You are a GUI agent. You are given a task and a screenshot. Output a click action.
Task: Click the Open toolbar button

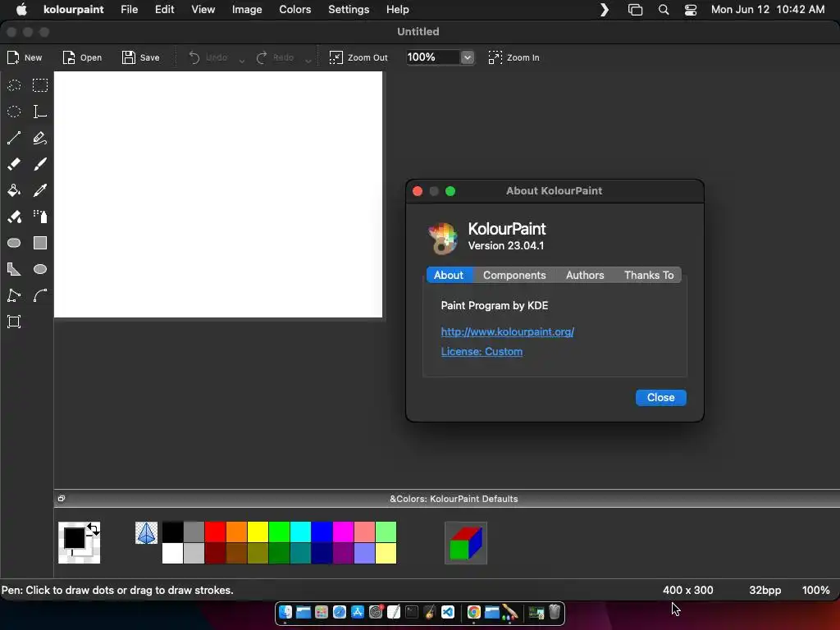click(82, 57)
